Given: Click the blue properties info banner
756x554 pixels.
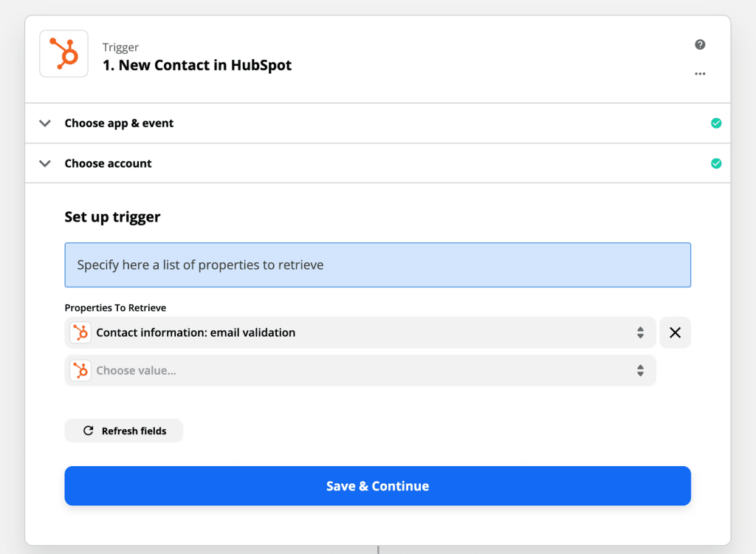Looking at the screenshot, I should point(377,265).
